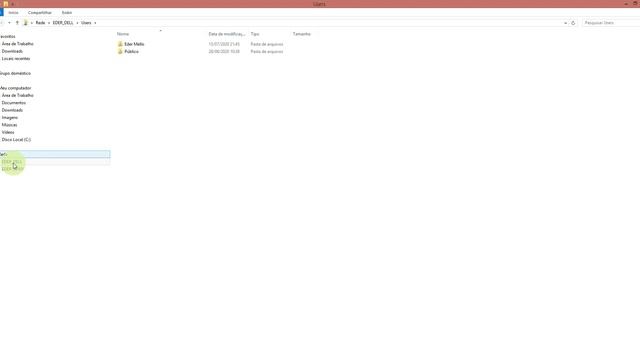
Task: Click the refresh button beside address bar
Action: (573, 23)
